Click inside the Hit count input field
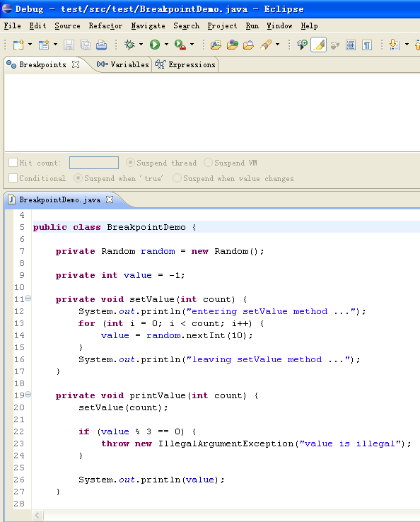The width and height of the screenshot is (420, 522). pos(94,163)
